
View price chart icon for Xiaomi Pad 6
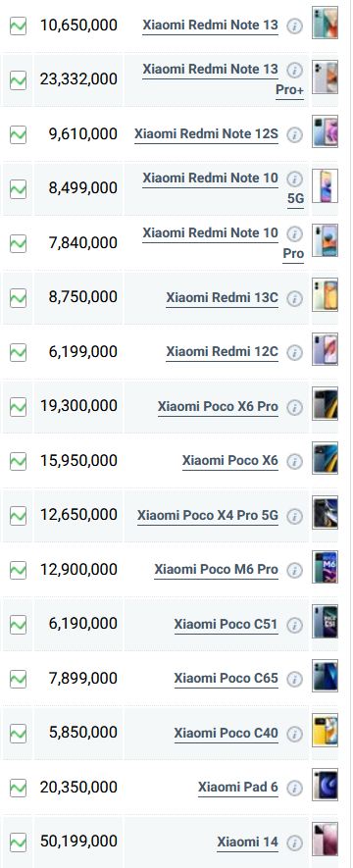pyautogui.click(x=19, y=788)
